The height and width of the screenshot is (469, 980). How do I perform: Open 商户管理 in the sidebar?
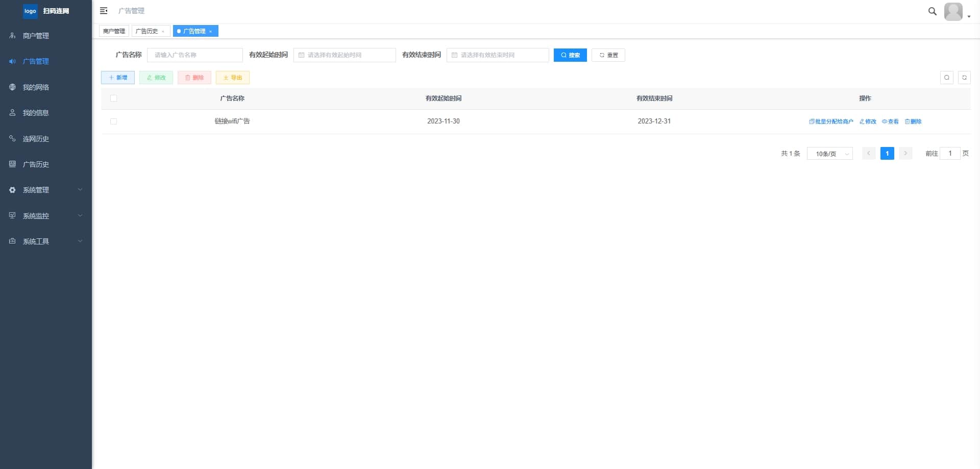tap(46, 36)
